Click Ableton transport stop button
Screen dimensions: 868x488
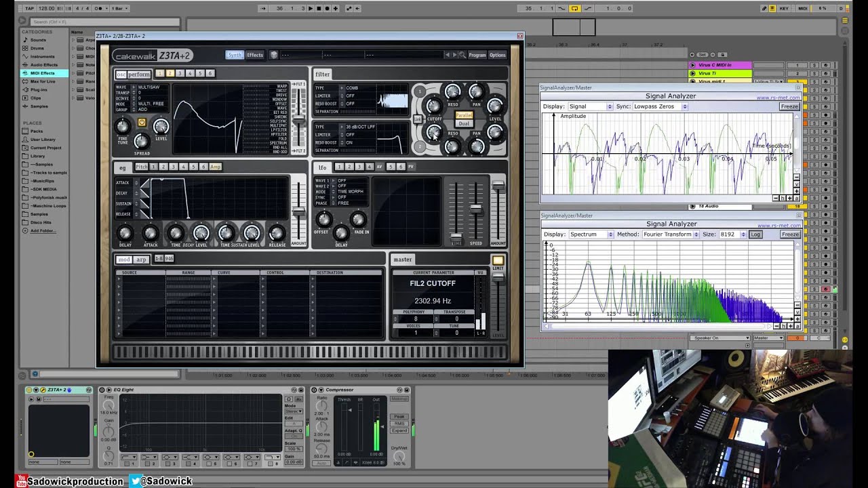pyautogui.click(x=319, y=8)
